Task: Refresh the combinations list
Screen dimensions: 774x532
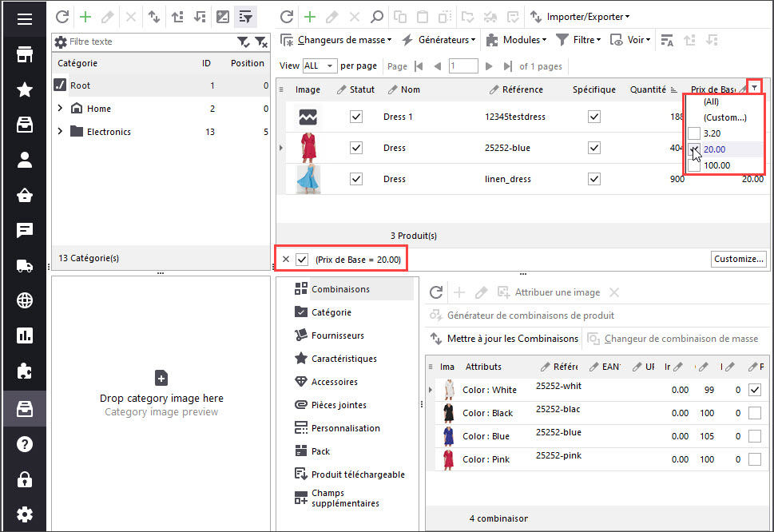Action: [x=436, y=292]
